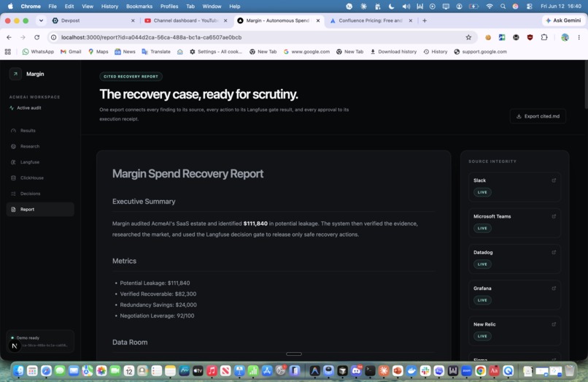Open the Profiles menu
Image resolution: width=588 pixels, height=382 pixels.
(169, 7)
